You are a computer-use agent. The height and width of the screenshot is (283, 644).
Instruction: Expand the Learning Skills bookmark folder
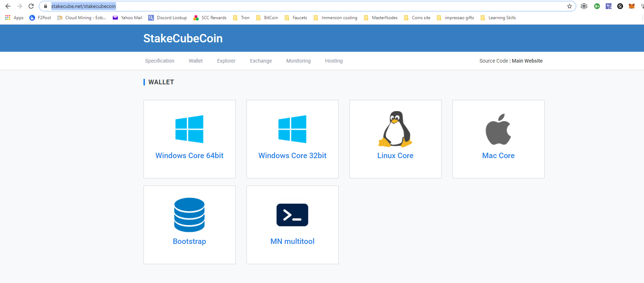click(x=498, y=18)
